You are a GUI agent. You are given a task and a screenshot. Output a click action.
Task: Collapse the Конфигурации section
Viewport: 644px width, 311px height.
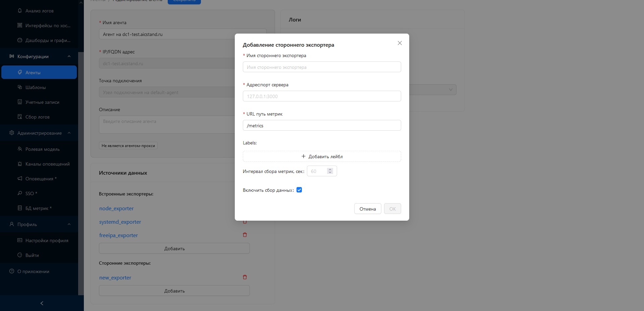tap(69, 56)
